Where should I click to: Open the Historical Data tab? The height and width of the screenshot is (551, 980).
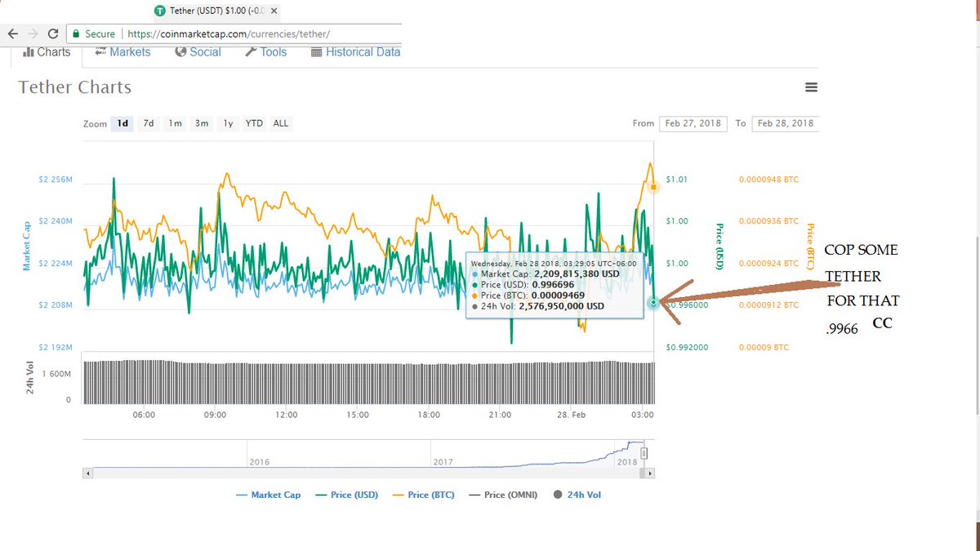click(x=356, y=51)
